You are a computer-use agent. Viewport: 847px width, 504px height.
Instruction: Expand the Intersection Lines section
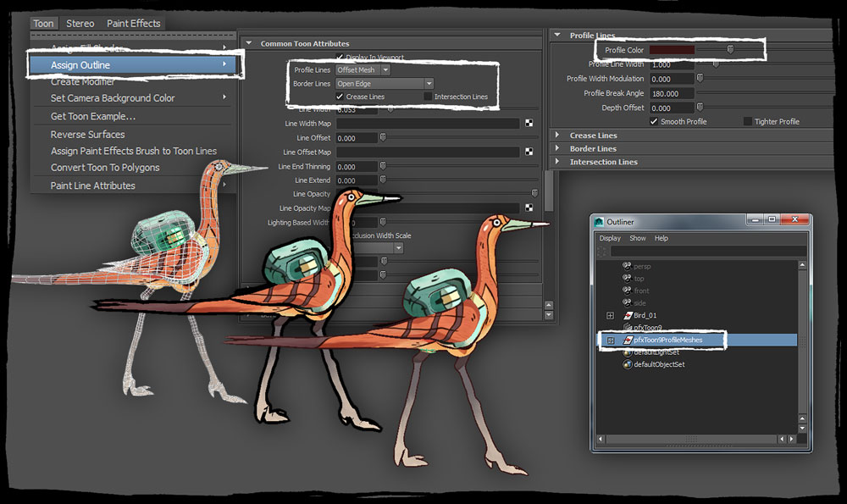557,161
